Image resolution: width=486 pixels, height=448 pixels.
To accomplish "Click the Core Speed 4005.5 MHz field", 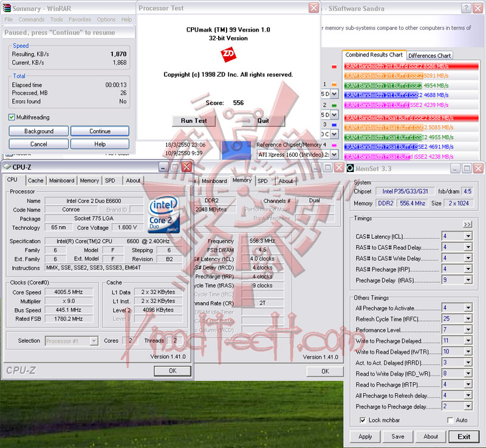I will pyautogui.click(x=69, y=292).
